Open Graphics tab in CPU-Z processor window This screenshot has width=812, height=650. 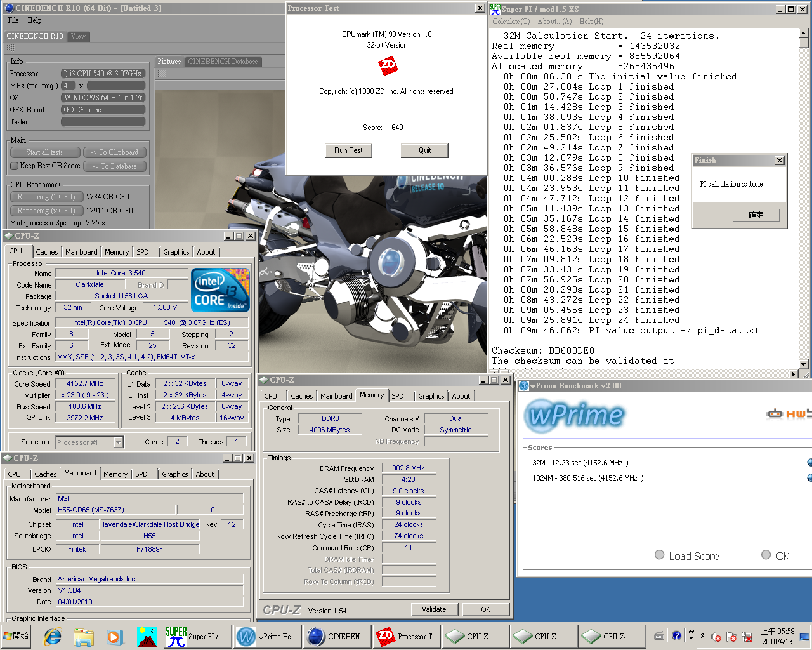(x=176, y=252)
